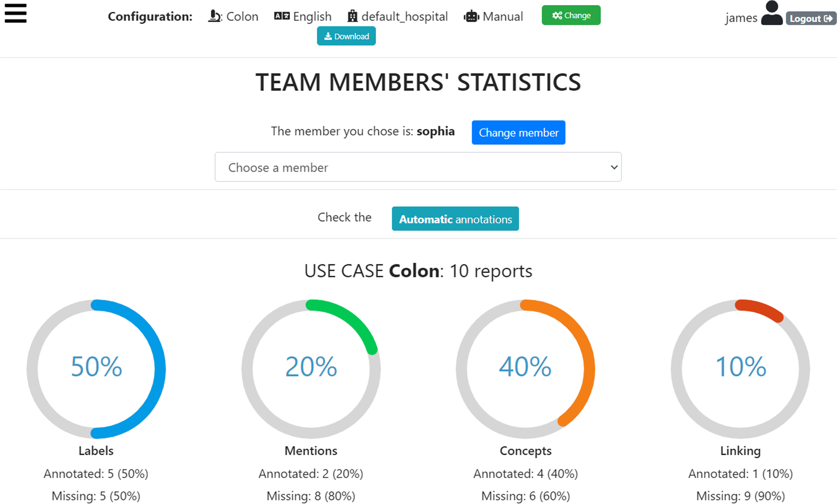The width and height of the screenshot is (837, 504).
Task: Click the Labels heading text
Action: click(x=96, y=451)
